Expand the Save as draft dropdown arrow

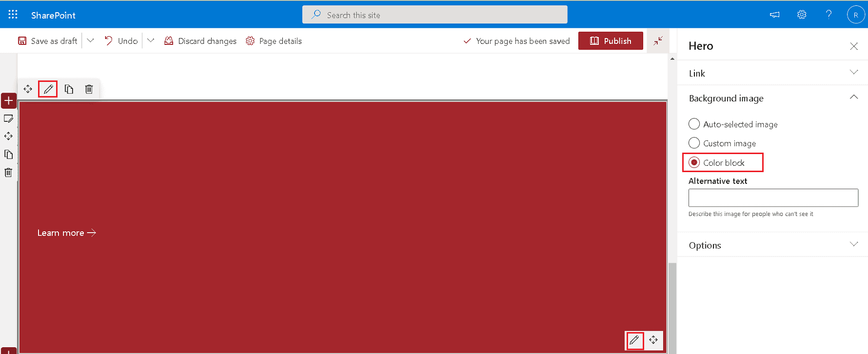click(90, 40)
